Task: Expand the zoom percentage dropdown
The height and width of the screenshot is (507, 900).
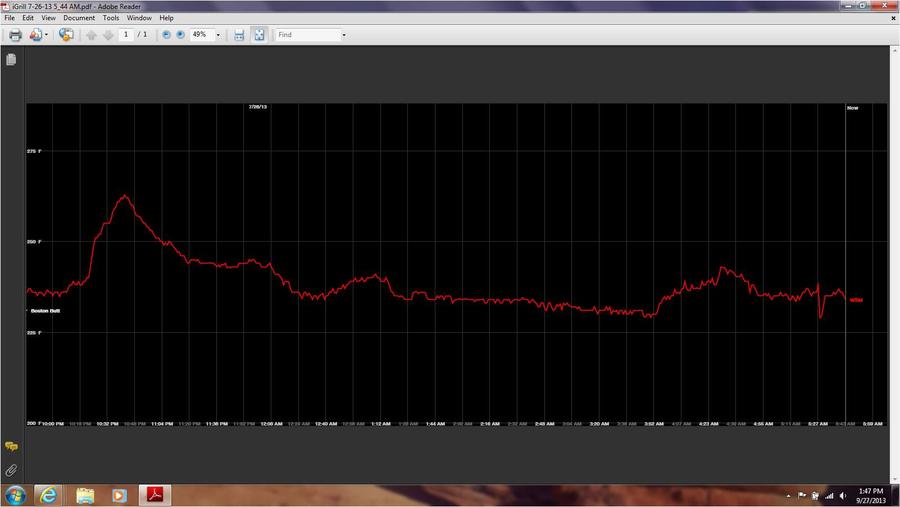Action: pos(218,35)
